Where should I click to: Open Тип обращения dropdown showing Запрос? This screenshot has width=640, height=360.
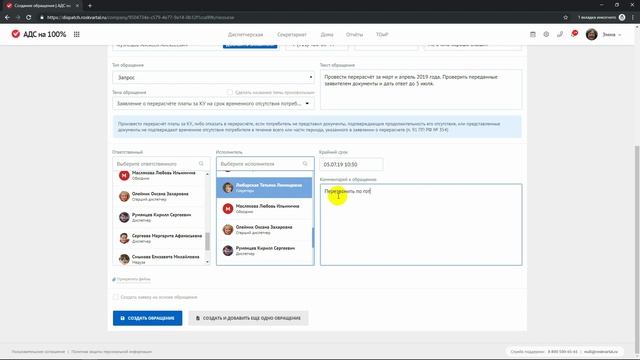coord(213,77)
